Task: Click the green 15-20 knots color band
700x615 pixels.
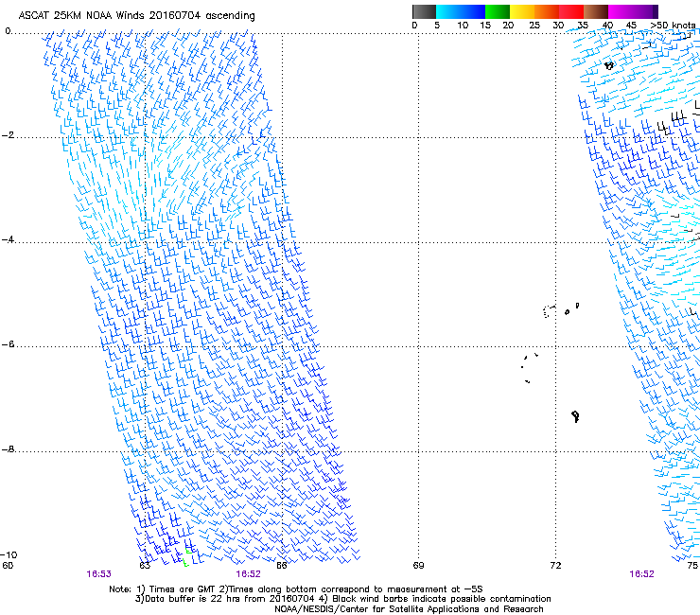Action: coord(498,11)
